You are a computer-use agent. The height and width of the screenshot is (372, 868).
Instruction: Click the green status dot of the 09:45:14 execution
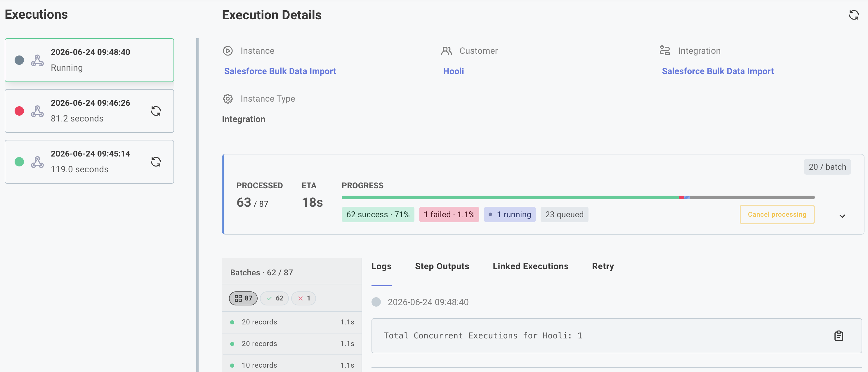click(x=19, y=162)
